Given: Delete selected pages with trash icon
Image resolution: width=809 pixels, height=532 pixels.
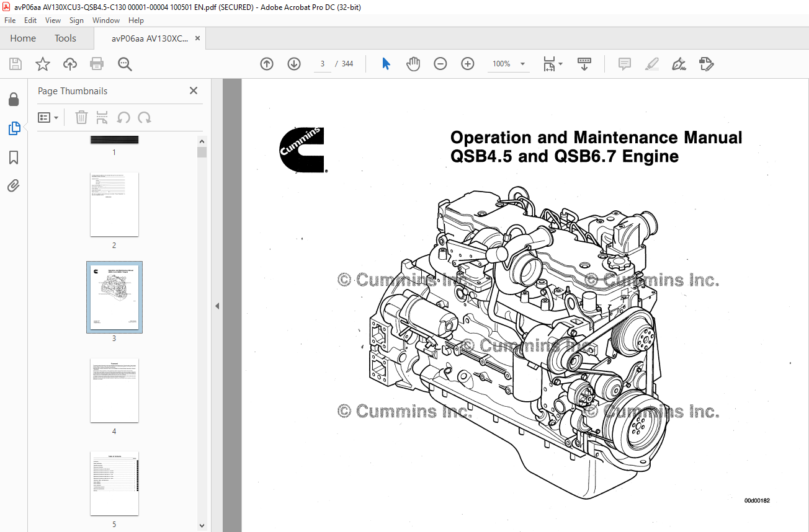Looking at the screenshot, I should coord(81,117).
